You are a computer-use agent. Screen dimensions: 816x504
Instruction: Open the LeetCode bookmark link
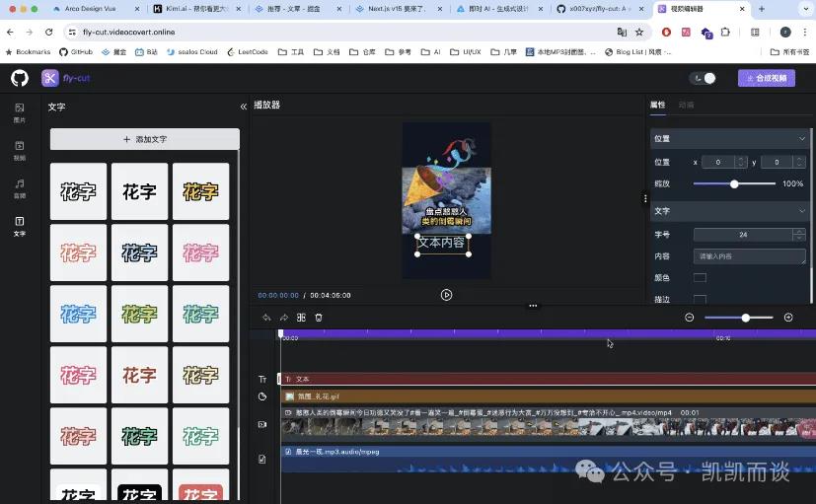[x=248, y=52]
